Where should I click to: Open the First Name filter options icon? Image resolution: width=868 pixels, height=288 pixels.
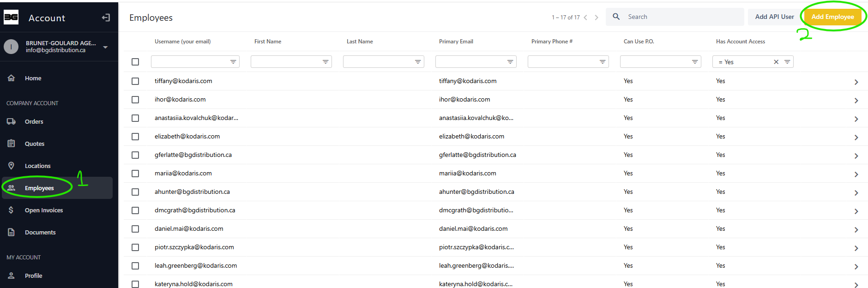click(325, 62)
